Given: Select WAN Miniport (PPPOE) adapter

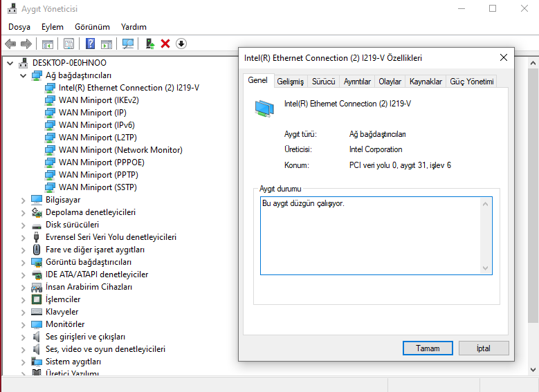Looking at the screenshot, I should point(102,162).
